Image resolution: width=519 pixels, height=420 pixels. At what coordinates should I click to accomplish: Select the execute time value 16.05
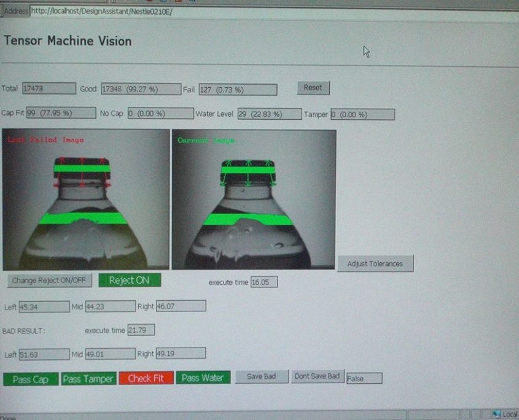point(263,281)
